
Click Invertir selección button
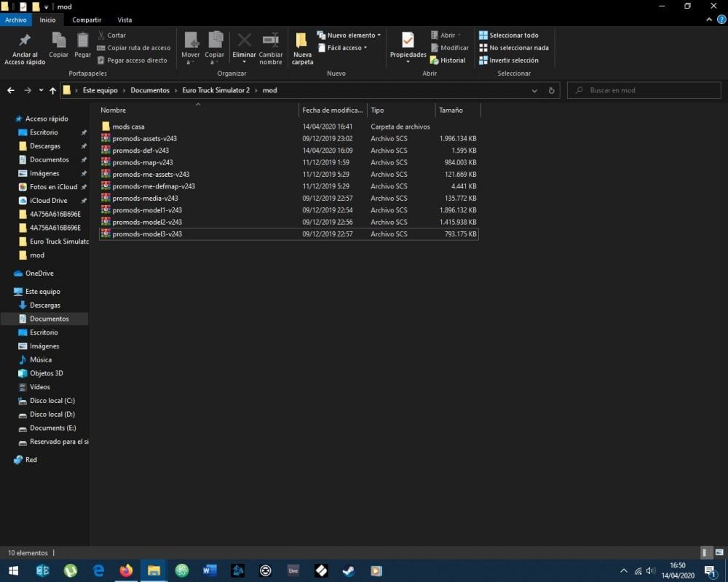[508, 60]
